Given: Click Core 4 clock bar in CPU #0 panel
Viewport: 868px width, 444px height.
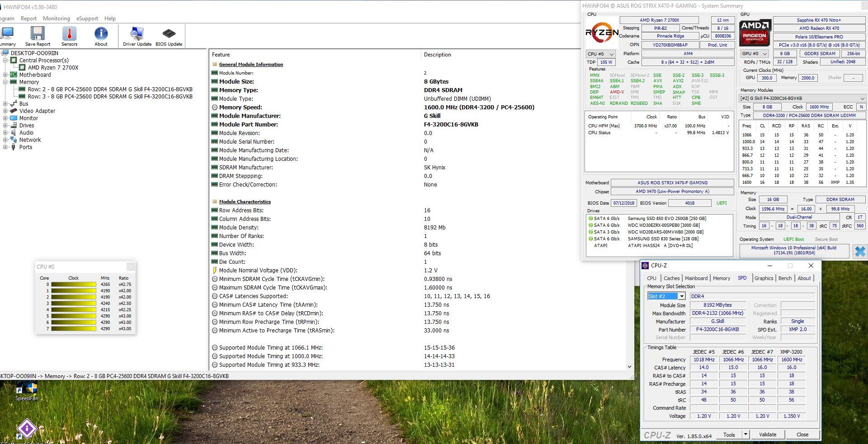Looking at the screenshot, I should (74, 310).
